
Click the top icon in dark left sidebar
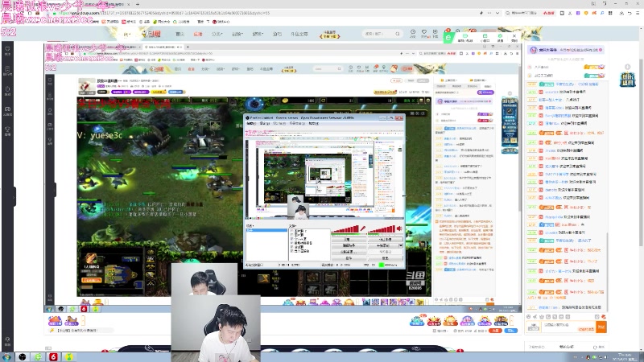(x=7, y=51)
